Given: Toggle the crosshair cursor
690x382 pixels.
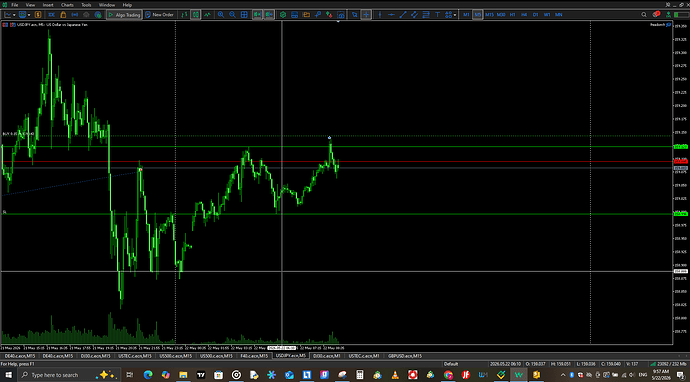Looking at the screenshot, I should tap(366, 15).
